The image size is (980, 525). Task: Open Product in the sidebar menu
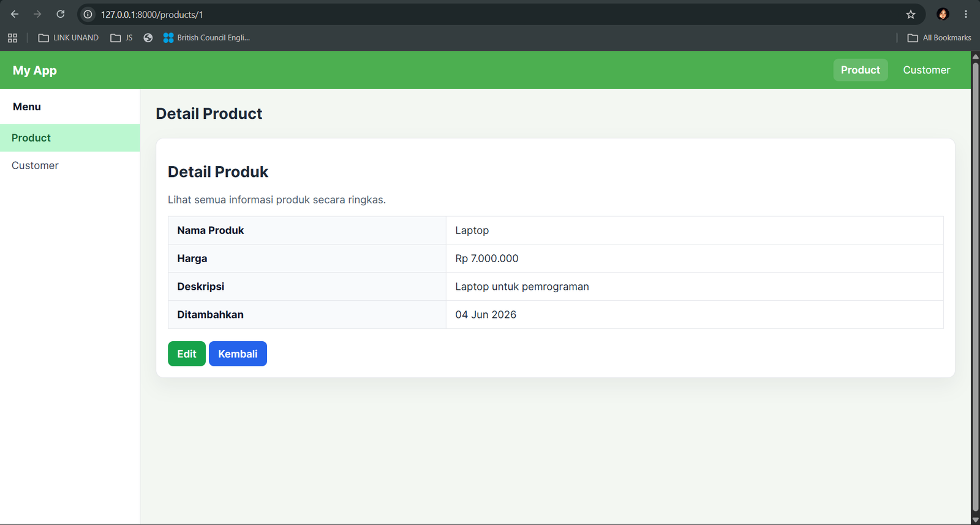(x=70, y=138)
